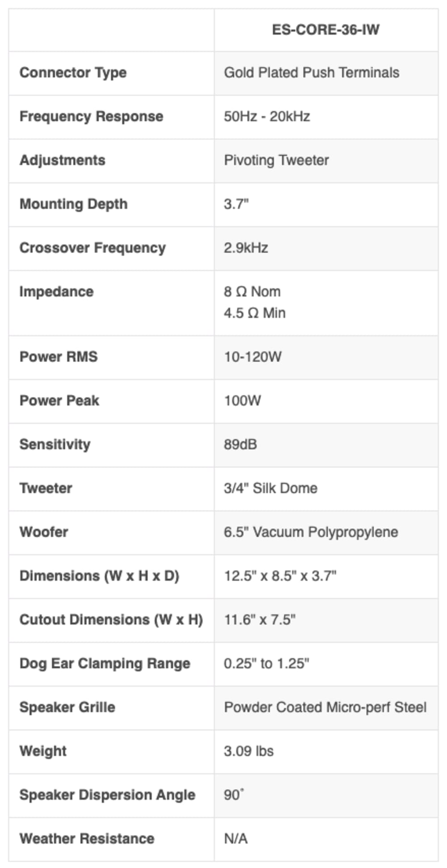Select the ES-CORE-36-IW column header

(325, 30)
